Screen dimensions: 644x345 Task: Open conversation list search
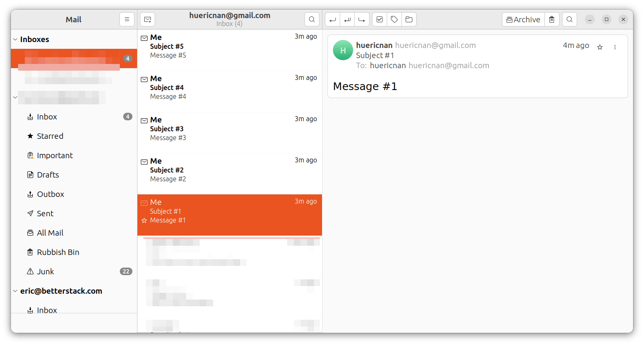pos(312,19)
